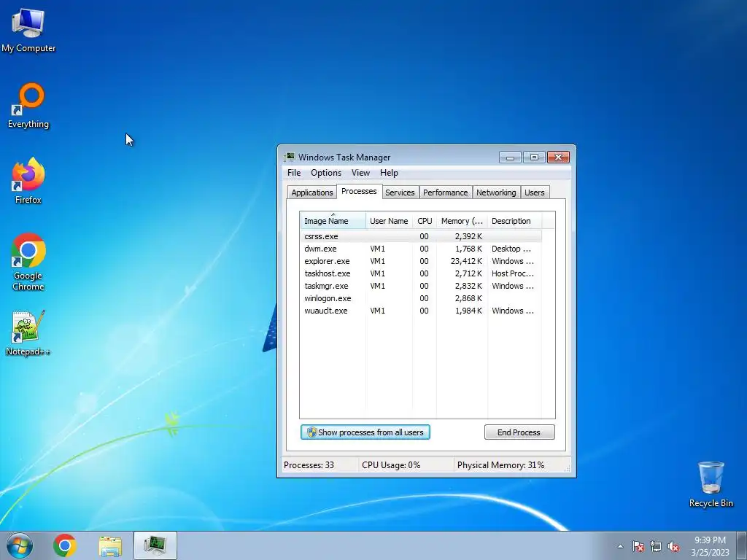Click Show processes from all users
This screenshot has height=560, width=747.
coord(365,432)
